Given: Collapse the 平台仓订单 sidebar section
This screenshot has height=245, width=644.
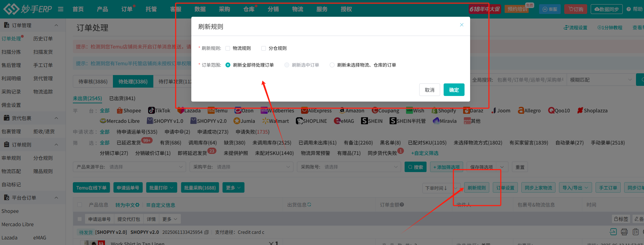Looking at the screenshot, I should [x=56, y=198].
